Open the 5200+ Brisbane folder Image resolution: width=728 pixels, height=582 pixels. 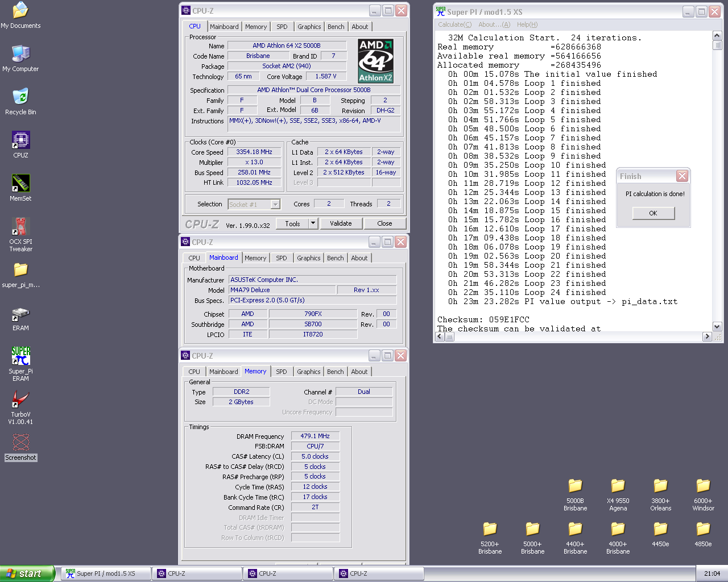click(490, 537)
